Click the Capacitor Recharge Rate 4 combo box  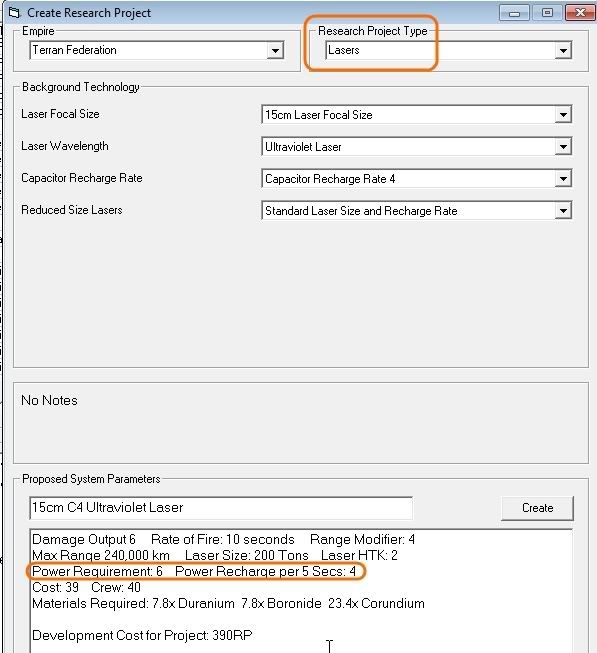pos(417,179)
